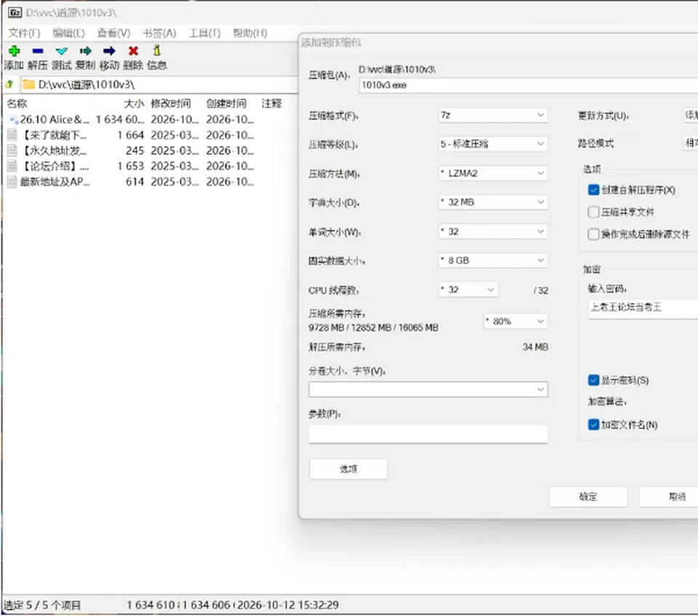
Task: Toggle 显示密码(S) checkbox
Action: coord(593,380)
